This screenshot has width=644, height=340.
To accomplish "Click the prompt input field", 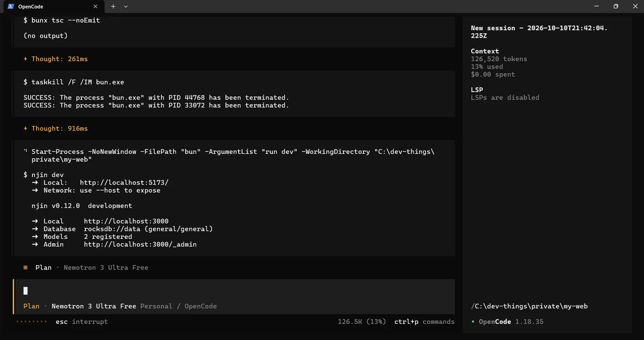I will tap(234, 291).
